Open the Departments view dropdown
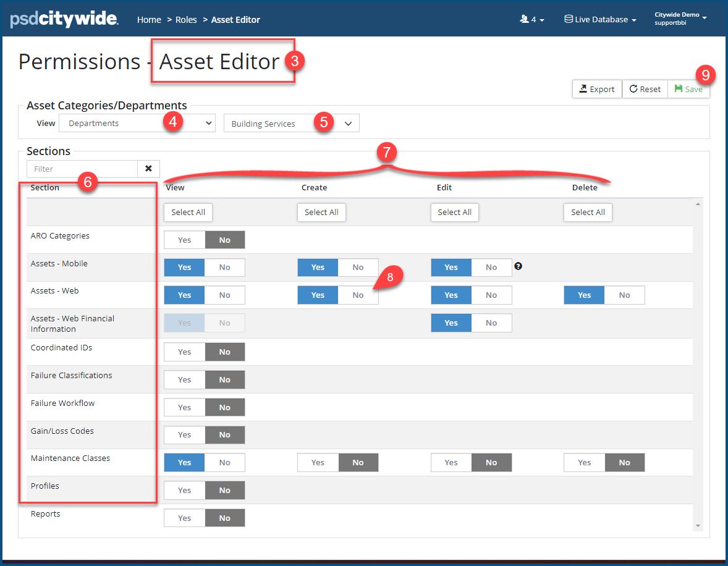This screenshot has height=566, width=728. [x=137, y=123]
